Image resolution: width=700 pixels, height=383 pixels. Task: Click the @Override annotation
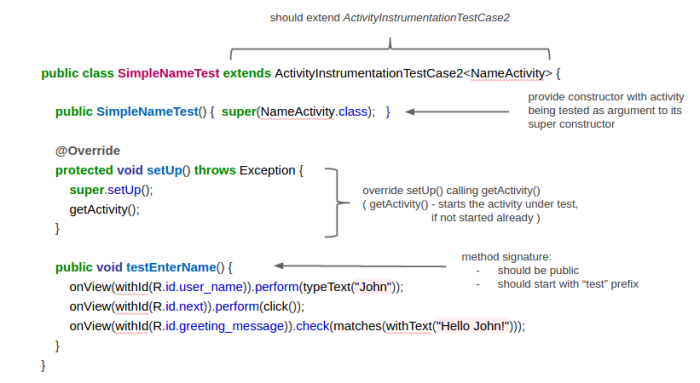(x=88, y=151)
